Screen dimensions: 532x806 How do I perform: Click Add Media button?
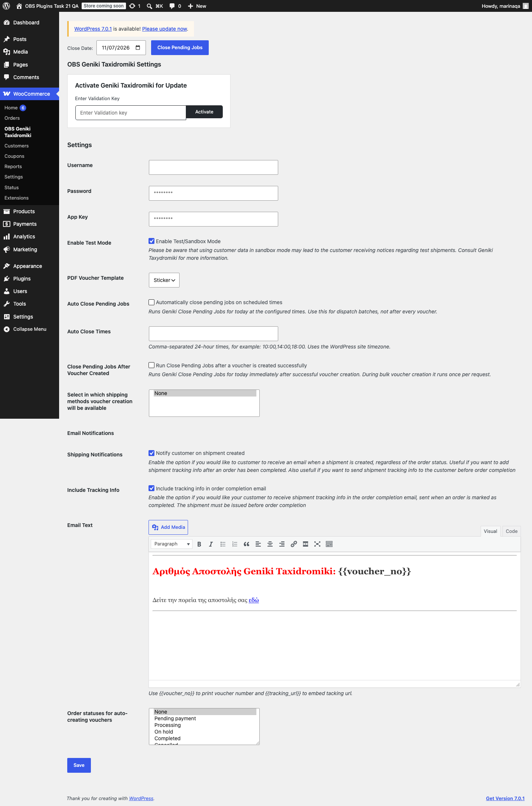[x=168, y=527]
